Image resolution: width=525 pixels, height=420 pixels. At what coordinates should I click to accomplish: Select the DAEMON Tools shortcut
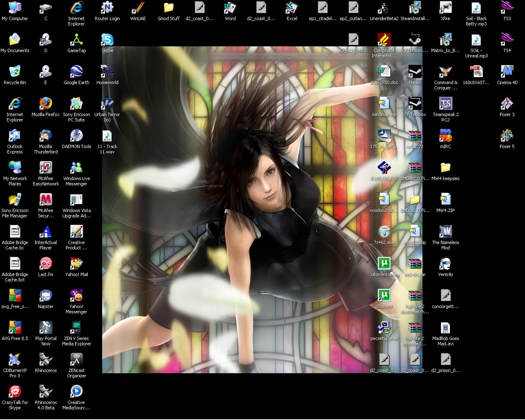pyautogui.click(x=76, y=135)
